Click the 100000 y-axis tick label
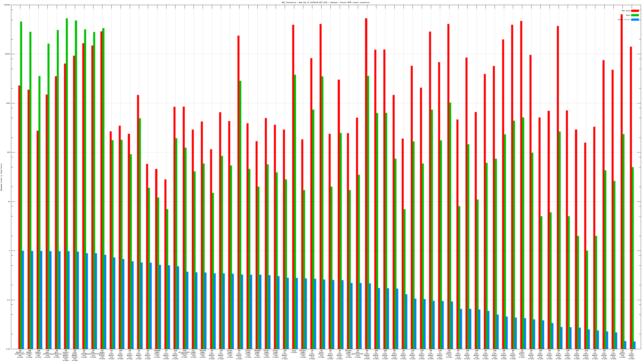The height and width of the screenshot is (362, 644). [7, 5]
